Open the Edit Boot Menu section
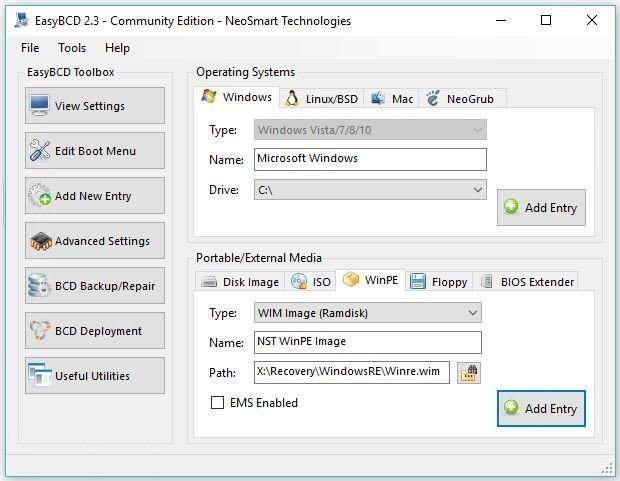This screenshot has height=481, width=620. [x=95, y=151]
